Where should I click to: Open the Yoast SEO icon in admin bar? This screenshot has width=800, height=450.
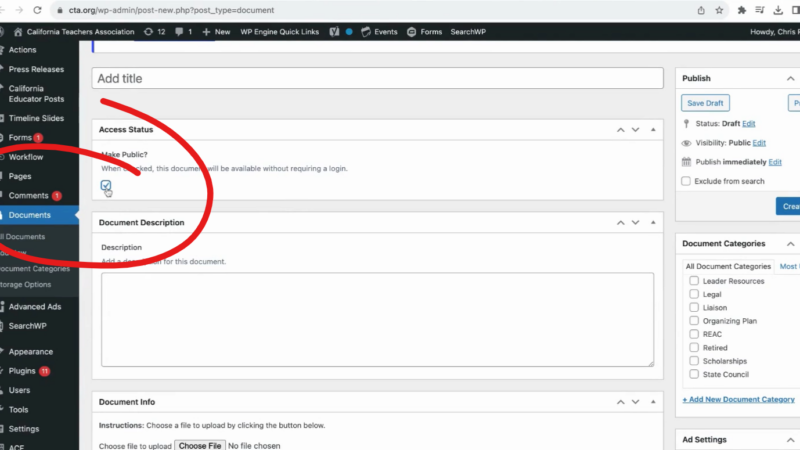click(x=335, y=32)
